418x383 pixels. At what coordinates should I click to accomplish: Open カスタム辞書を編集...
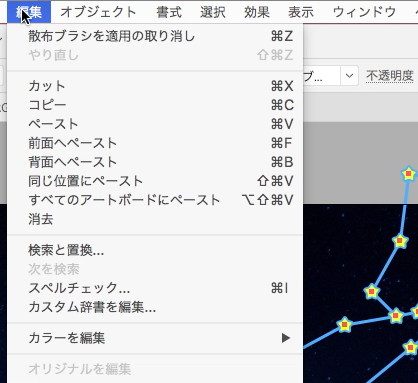click(x=155, y=307)
